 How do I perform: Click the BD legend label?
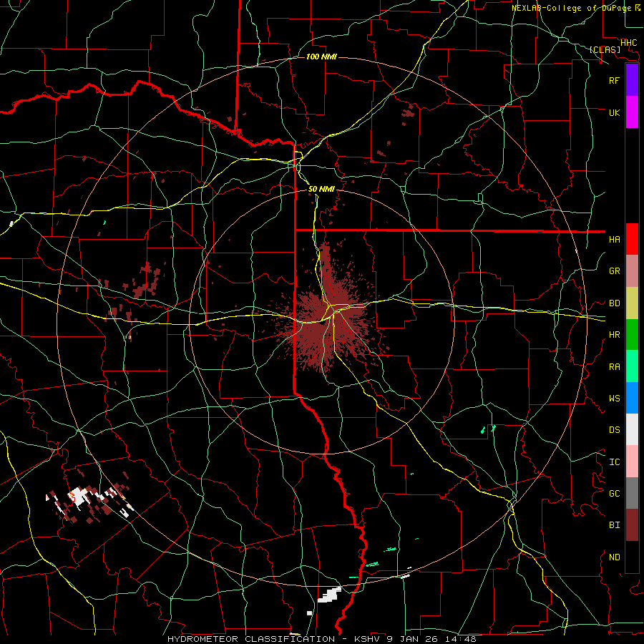(x=614, y=303)
